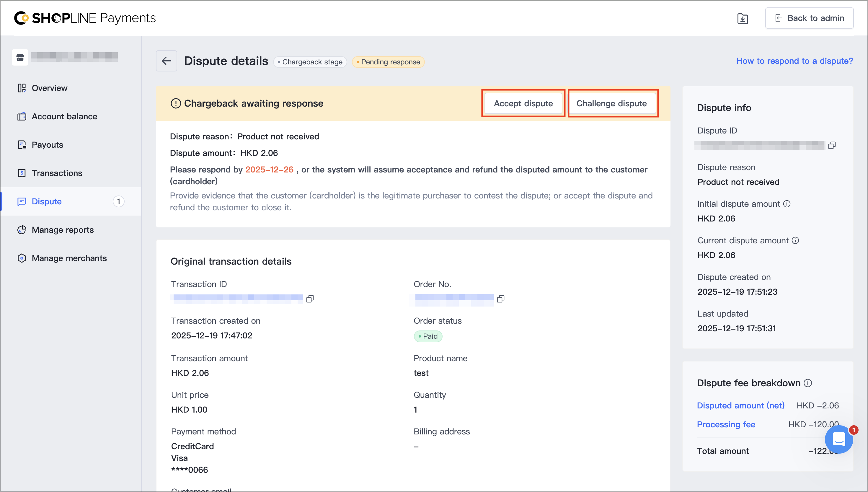Click the back arrow beside Dispute details
Image resolution: width=868 pixels, height=492 pixels.
pos(167,61)
